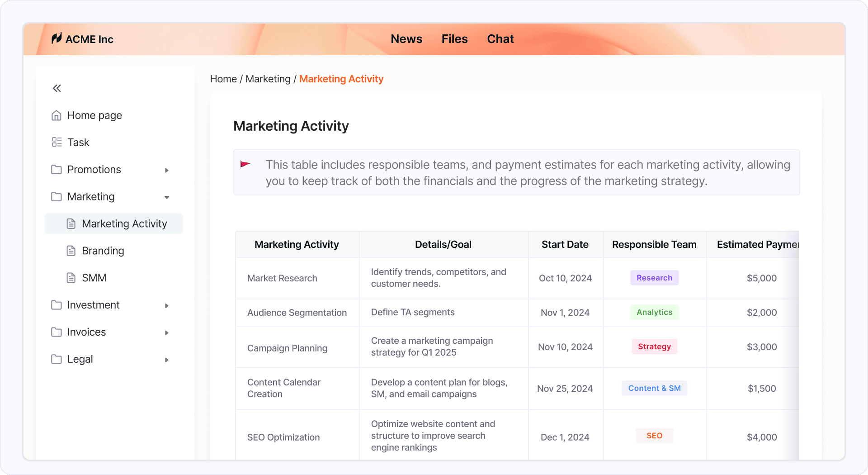
Task: Click the SMM document icon
Action: [x=71, y=277]
